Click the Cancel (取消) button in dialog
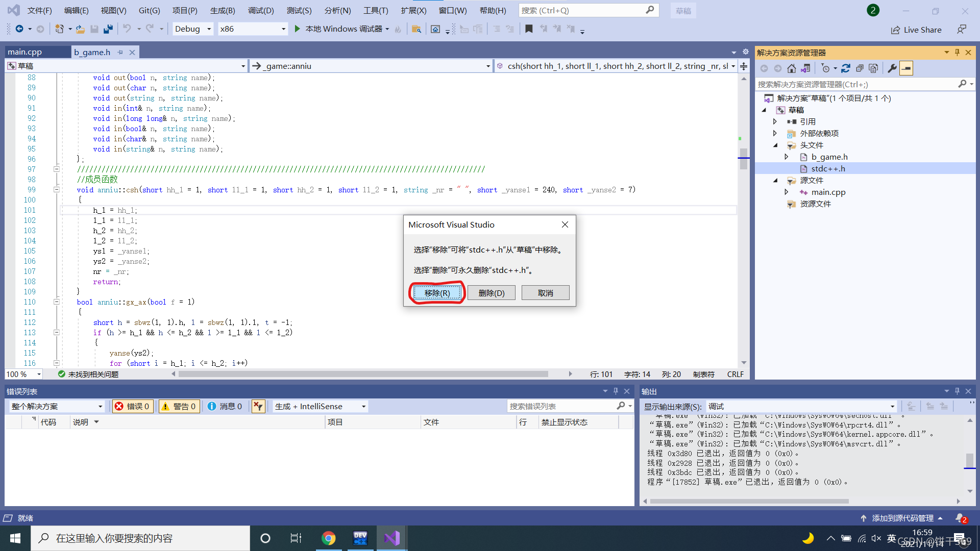Screen dimensions: 980x551 tap(545, 293)
